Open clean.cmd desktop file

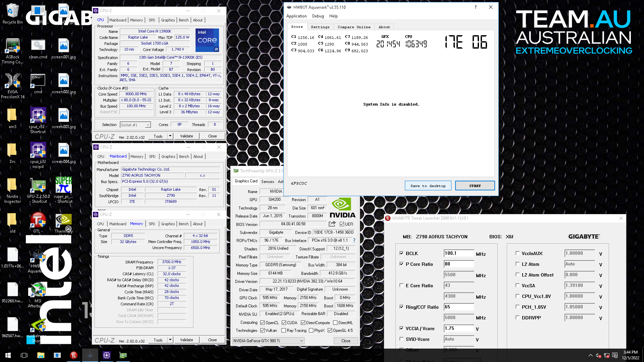(38, 49)
